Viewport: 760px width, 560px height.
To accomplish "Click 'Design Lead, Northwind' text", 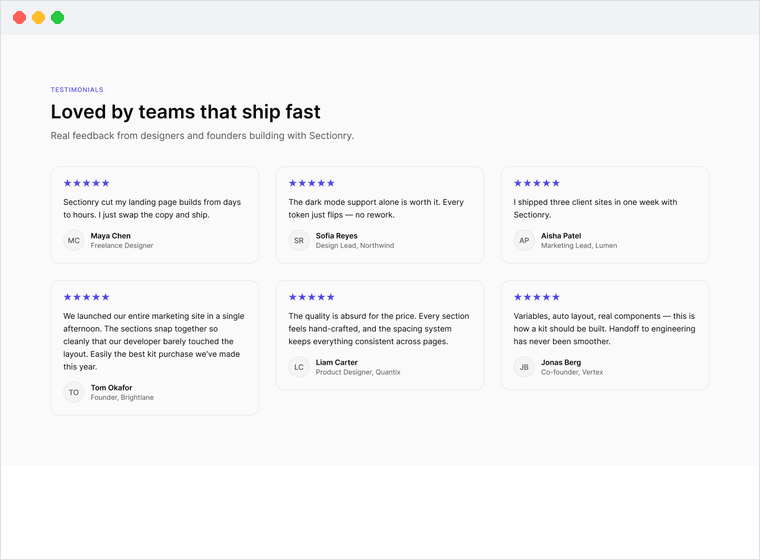I will tap(355, 246).
